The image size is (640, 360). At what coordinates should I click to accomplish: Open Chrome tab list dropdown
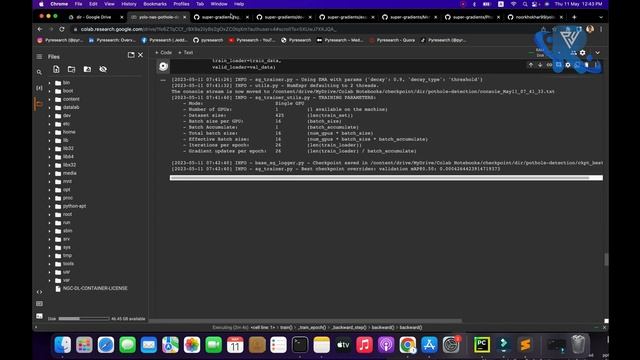tap(601, 17)
